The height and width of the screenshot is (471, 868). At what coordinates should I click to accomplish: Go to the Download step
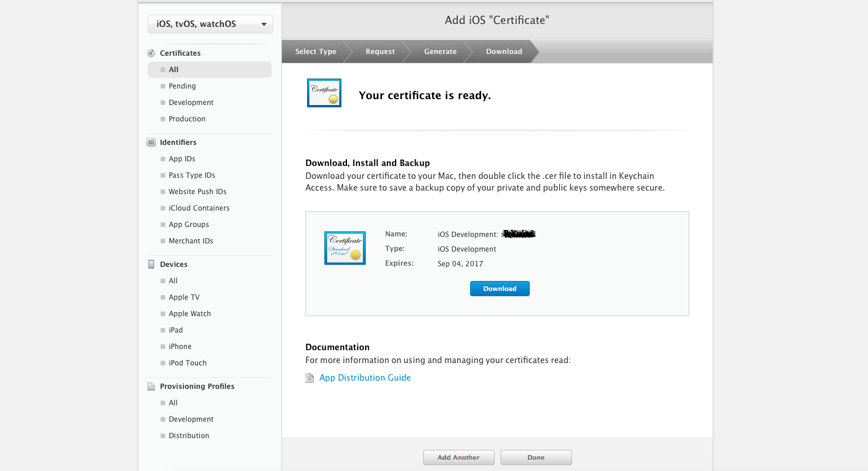[504, 52]
